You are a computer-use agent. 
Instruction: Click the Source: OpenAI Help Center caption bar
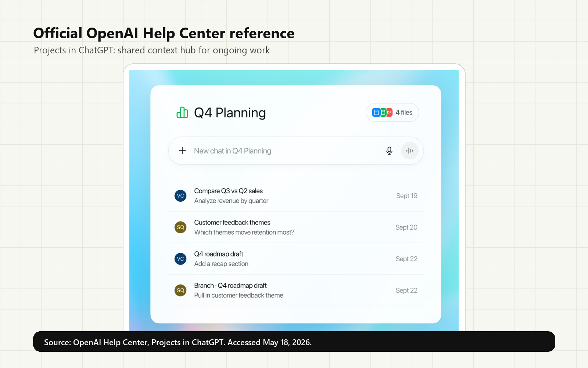(x=294, y=342)
